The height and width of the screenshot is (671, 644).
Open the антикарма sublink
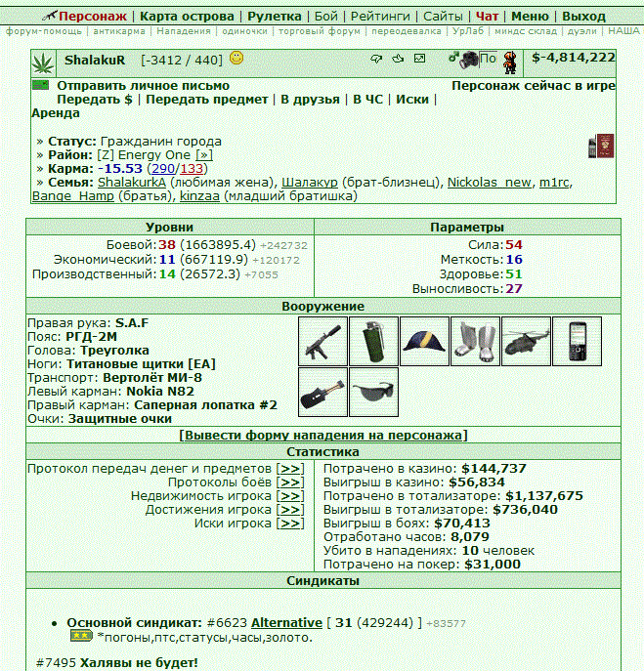point(119,31)
